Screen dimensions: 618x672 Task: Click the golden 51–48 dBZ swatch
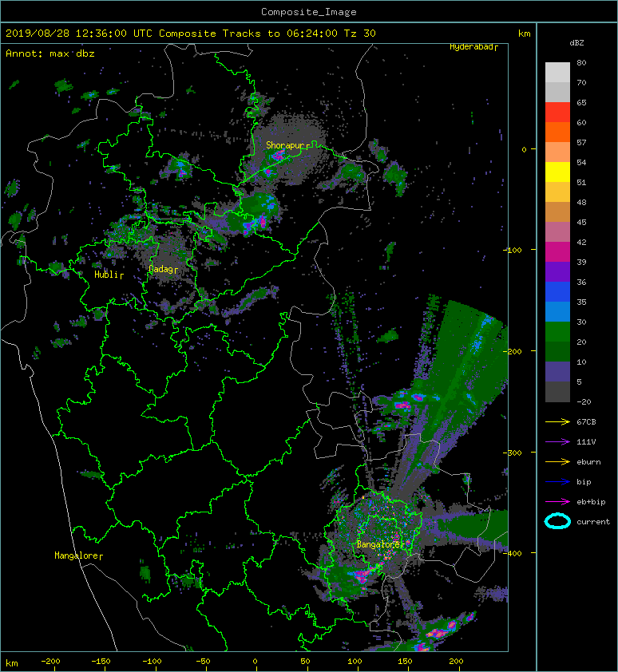point(557,192)
